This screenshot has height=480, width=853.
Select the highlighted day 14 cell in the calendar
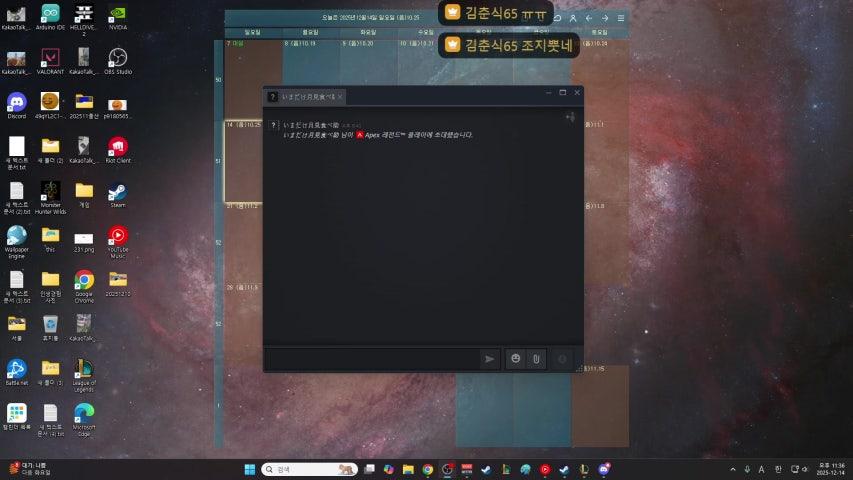[x=243, y=162]
